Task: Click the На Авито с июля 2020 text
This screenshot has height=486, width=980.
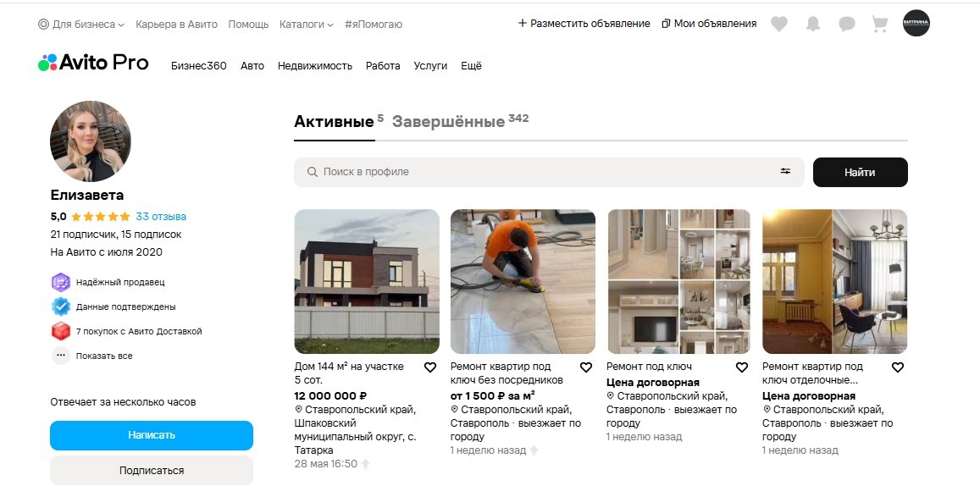Action: pyautogui.click(x=106, y=252)
